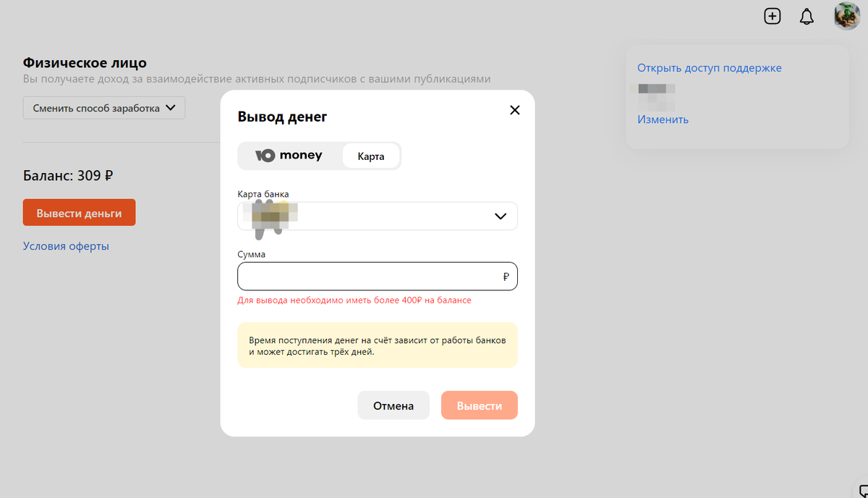Click Открыть доступ поддержке link
The height and width of the screenshot is (498, 868).
click(x=709, y=68)
